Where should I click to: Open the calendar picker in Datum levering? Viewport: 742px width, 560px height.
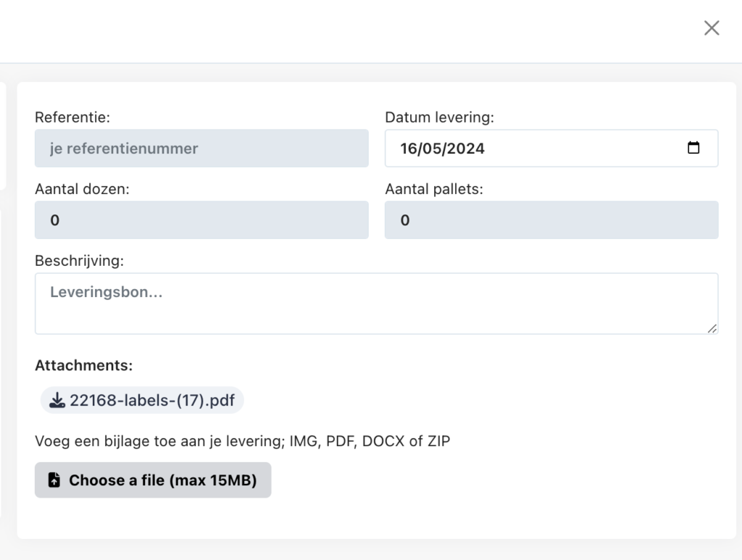pyautogui.click(x=693, y=148)
